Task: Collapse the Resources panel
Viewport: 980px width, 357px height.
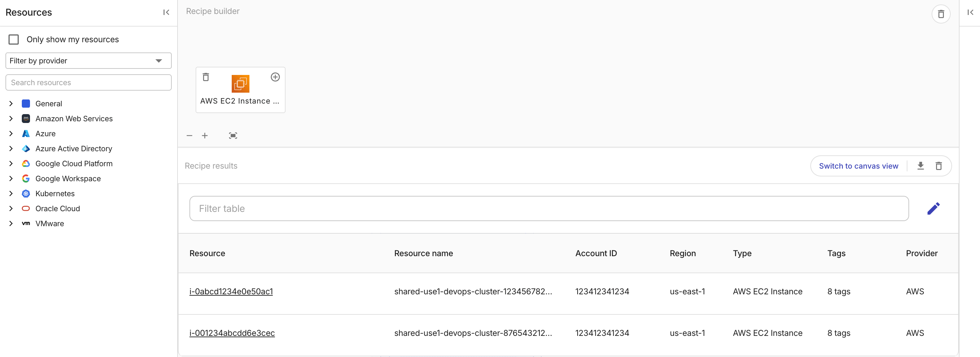Action: [166, 12]
